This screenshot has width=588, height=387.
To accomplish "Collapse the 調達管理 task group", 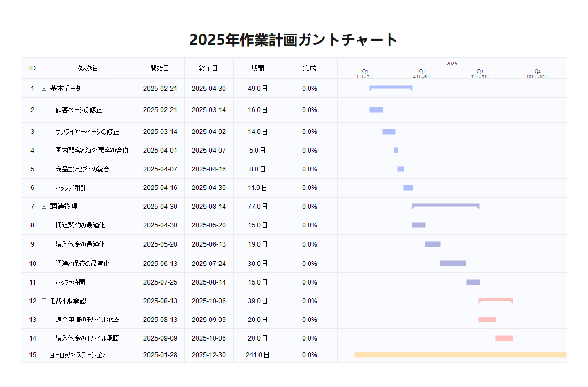I will 44,207.
